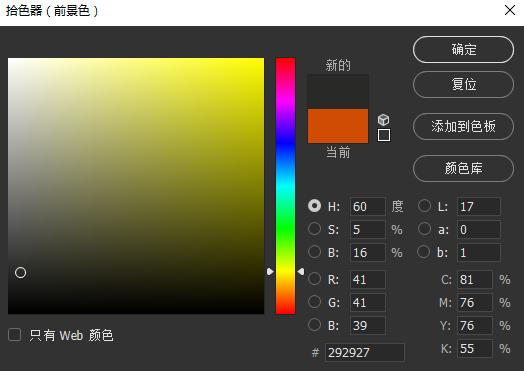Click 添加到色板 to add swatch

tap(463, 126)
